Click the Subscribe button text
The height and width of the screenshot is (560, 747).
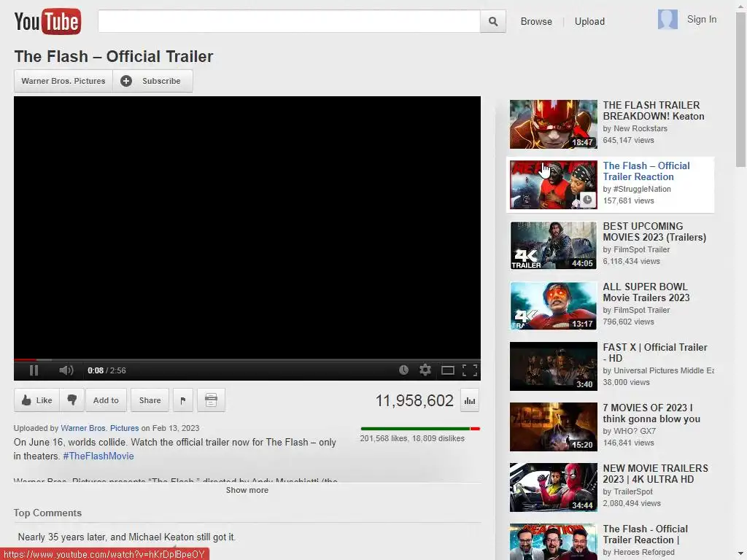pyautogui.click(x=161, y=81)
